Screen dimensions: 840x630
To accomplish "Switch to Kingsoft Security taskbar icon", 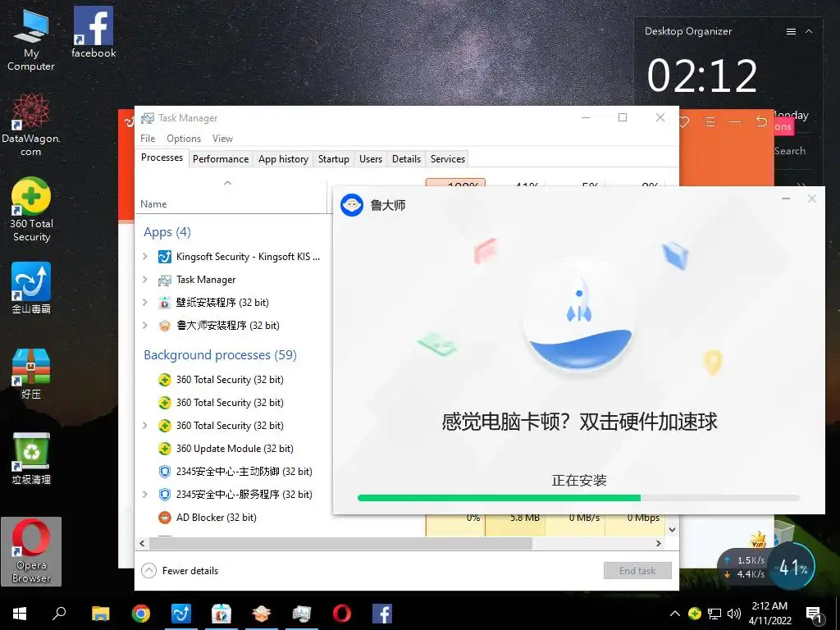I will (x=181, y=614).
